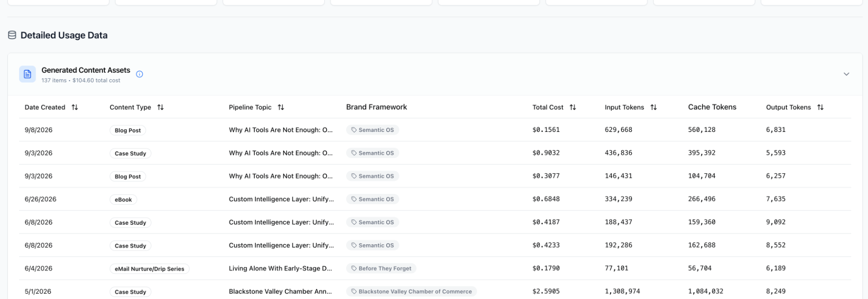Sort by Output Tokens arrows icon
This screenshot has height=299, width=868.
(x=820, y=107)
